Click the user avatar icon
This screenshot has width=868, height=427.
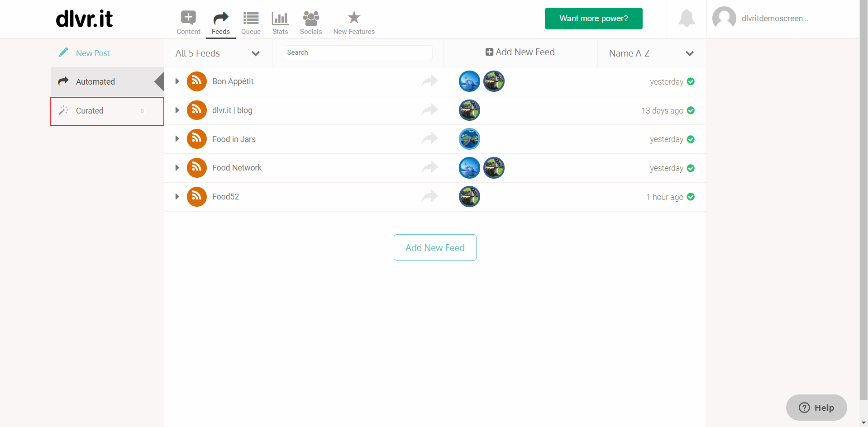(x=724, y=18)
